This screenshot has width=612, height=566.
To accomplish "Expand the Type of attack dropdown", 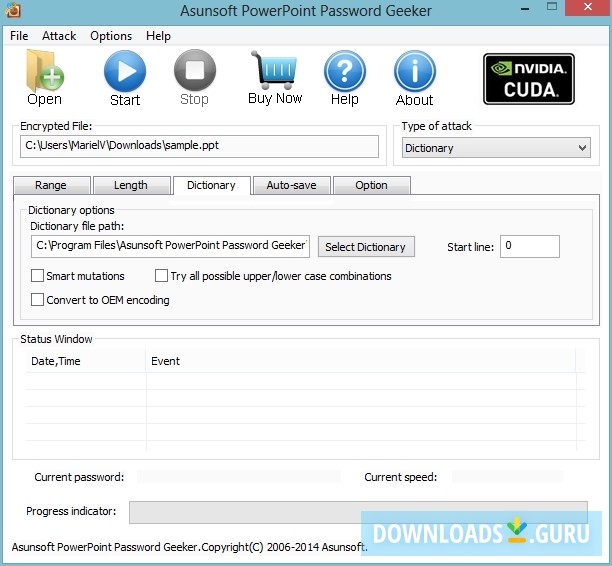I will tap(496, 148).
